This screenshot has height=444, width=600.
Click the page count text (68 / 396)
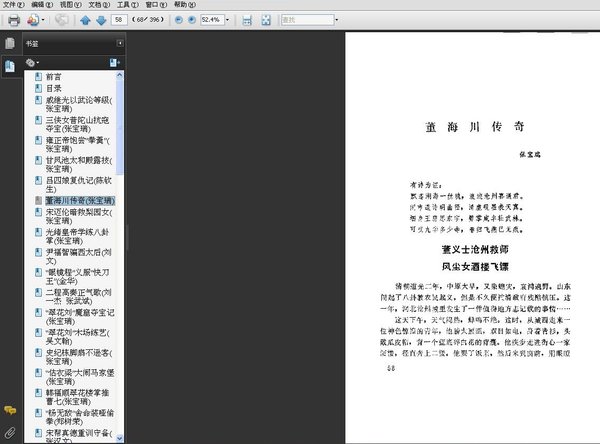(148, 20)
